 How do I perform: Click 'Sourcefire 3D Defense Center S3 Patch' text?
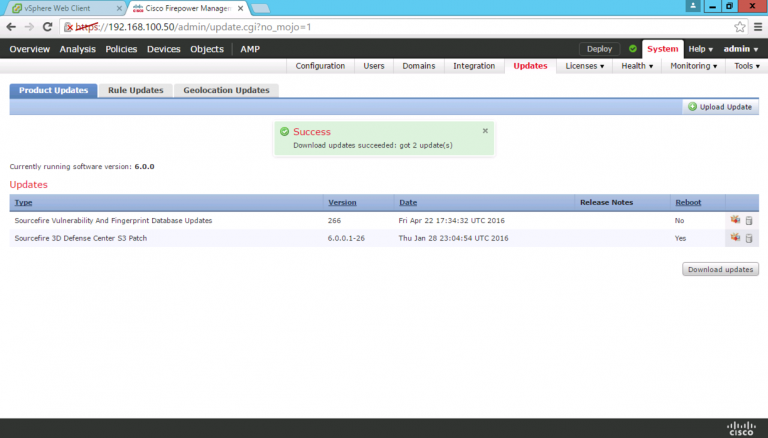coord(81,238)
